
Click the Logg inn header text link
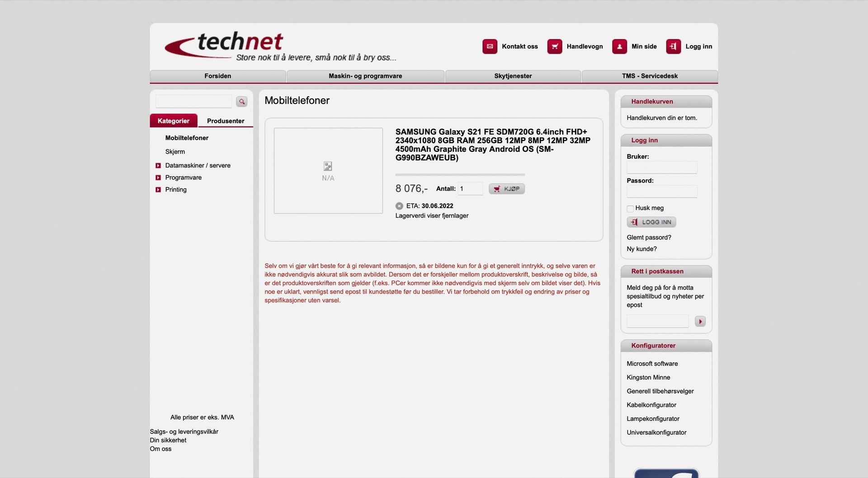[698, 47]
